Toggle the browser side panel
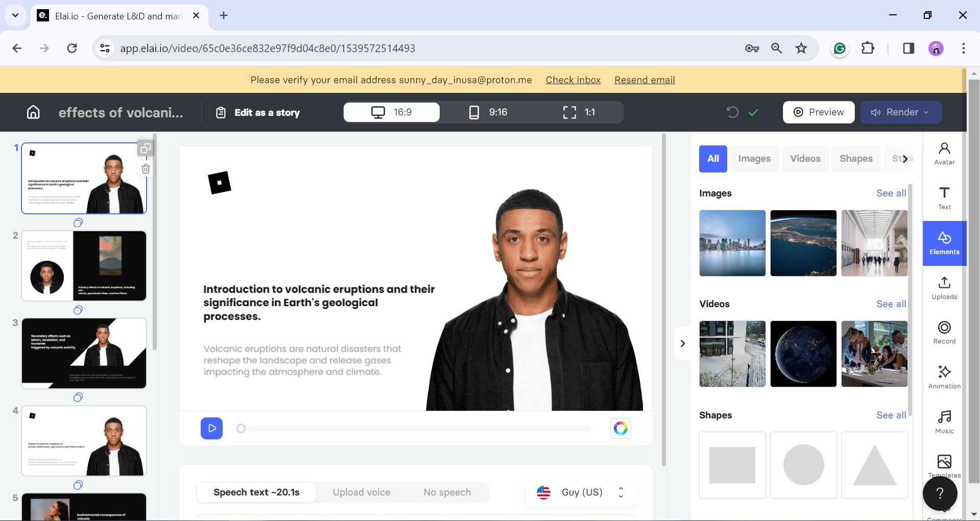 [909, 48]
